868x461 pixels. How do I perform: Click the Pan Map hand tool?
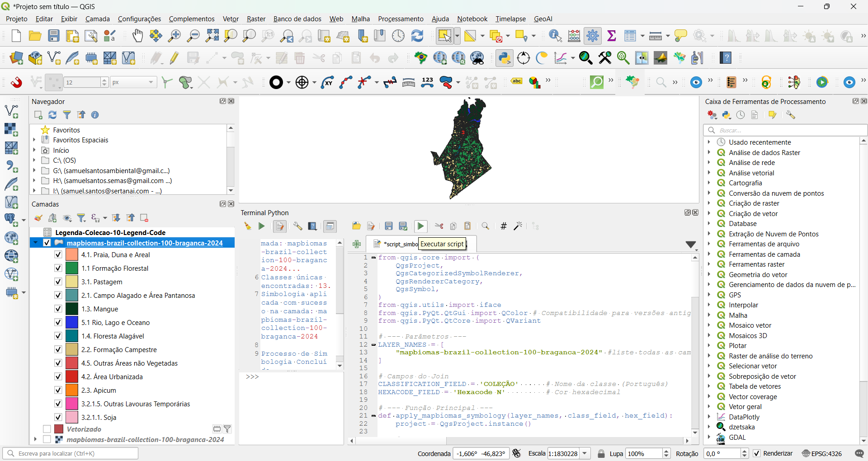(137, 36)
